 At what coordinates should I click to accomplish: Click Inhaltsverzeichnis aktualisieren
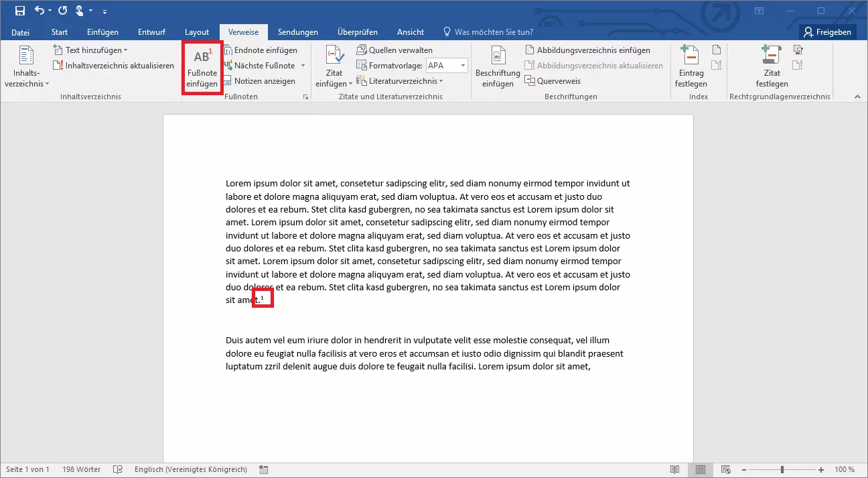pos(114,66)
